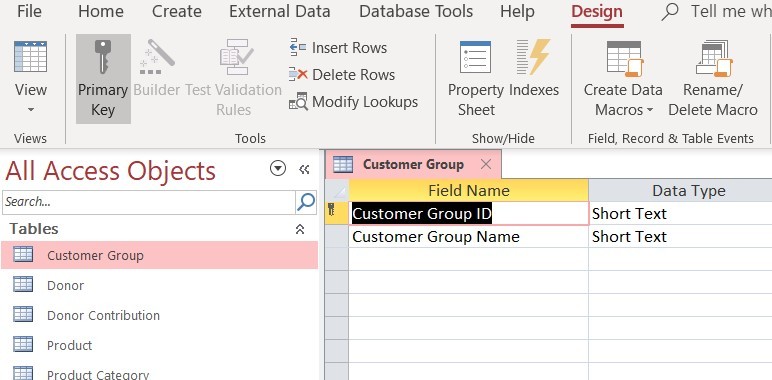Collapse the navigation pane with chevrons
This screenshot has width=772, height=380.
(304, 170)
